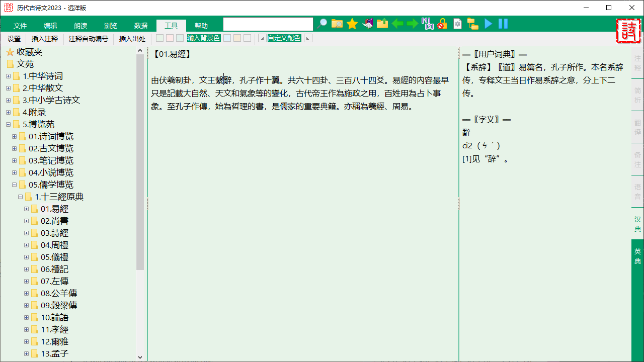The image size is (644, 362).
Task: Open the 浏览 menu
Action: (110, 25)
